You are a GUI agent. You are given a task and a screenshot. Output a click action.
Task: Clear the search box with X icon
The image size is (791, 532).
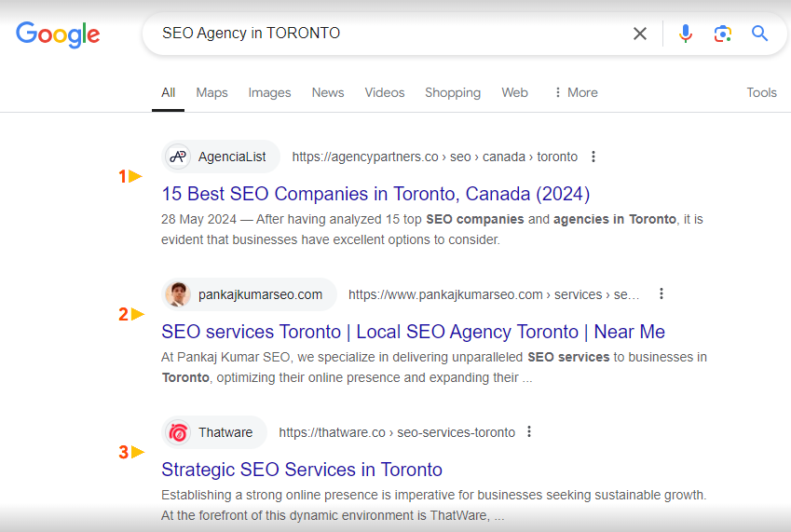(x=640, y=34)
